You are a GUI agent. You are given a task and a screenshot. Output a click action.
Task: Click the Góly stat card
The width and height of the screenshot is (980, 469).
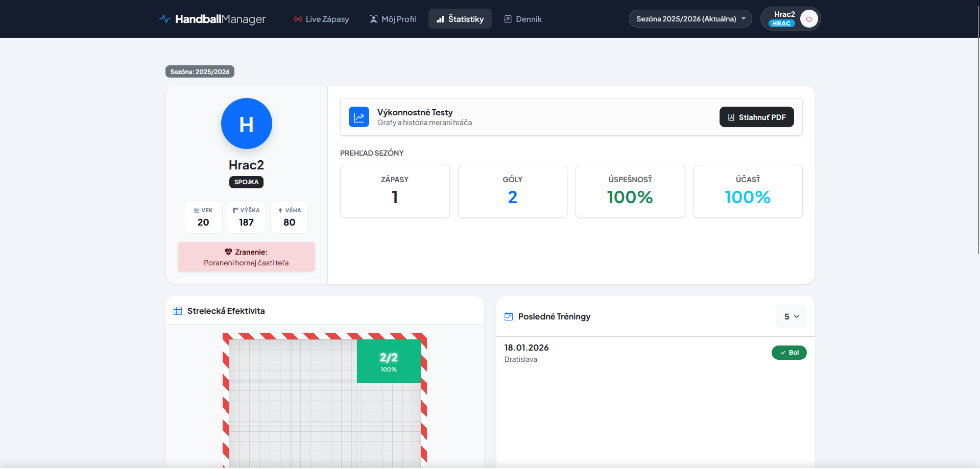[x=512, y=191]
